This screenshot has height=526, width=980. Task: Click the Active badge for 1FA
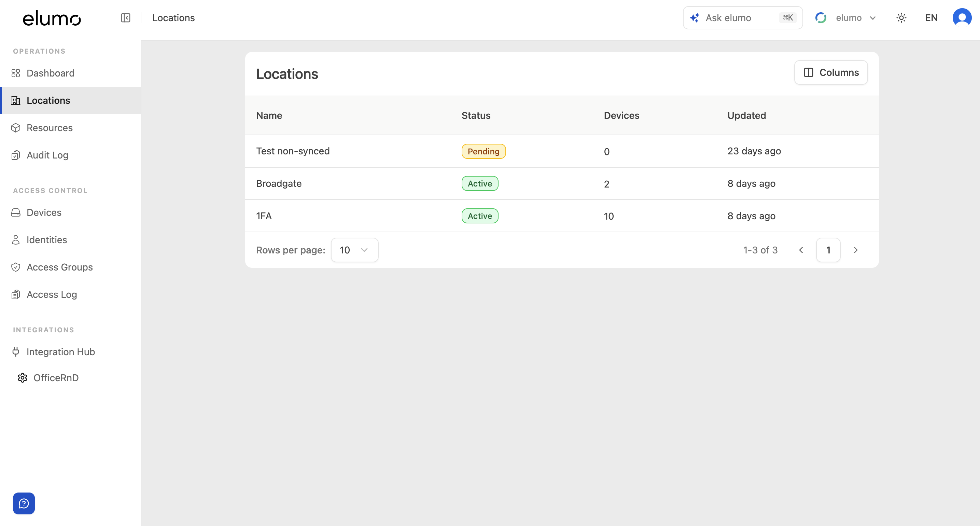point(480,216)
